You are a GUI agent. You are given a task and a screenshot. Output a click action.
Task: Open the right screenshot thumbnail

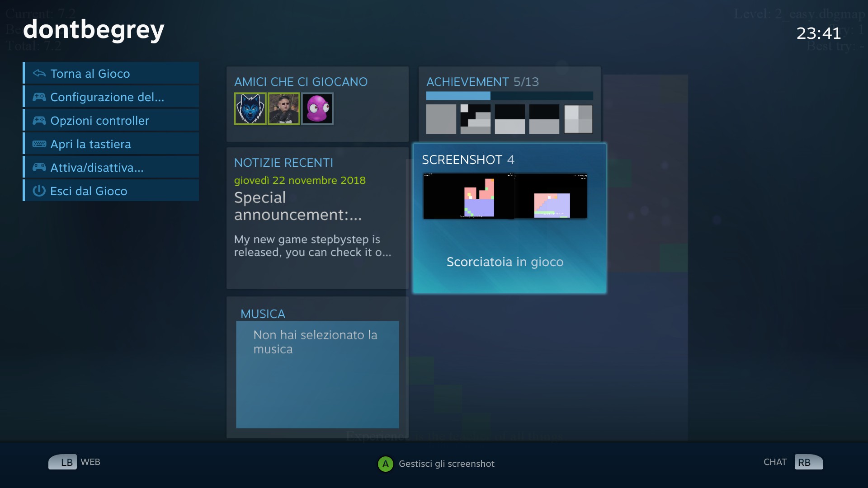point(551,196)
